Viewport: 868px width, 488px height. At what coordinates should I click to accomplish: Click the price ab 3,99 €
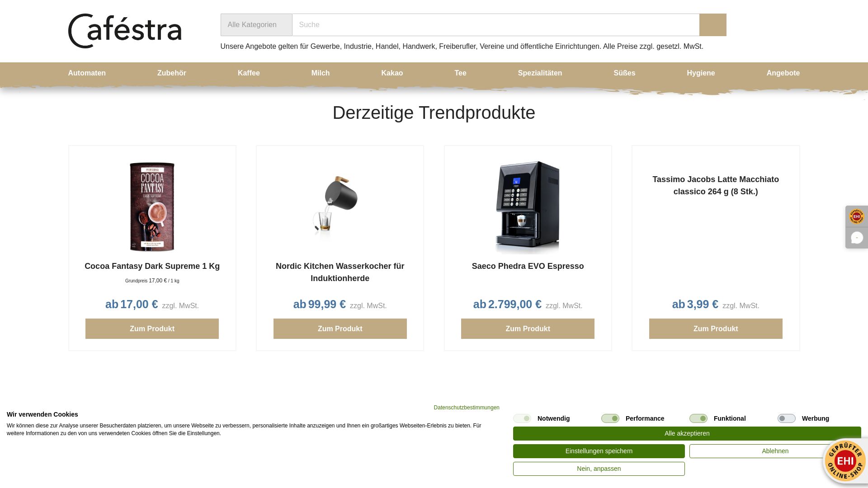tap(695, 305)
